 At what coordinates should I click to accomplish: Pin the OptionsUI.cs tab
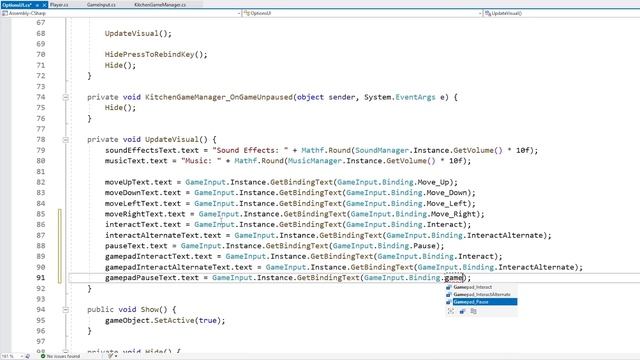[x=37, y=5]
